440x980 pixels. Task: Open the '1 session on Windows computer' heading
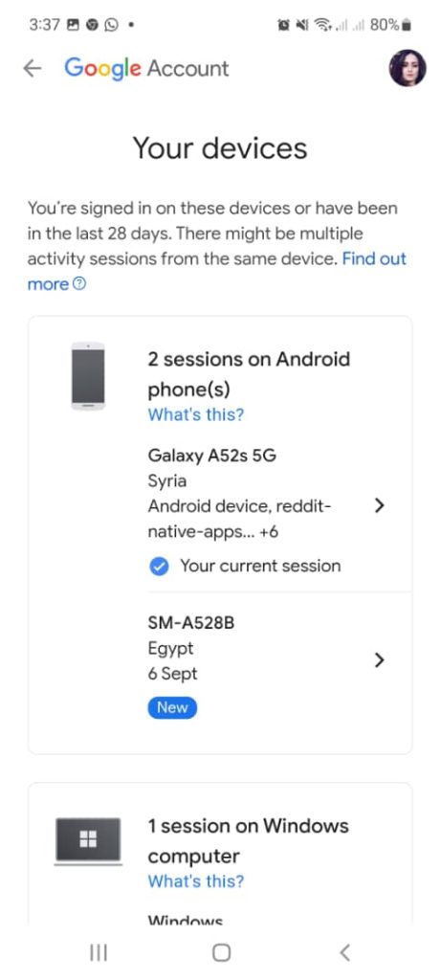(x=248, y=840)
